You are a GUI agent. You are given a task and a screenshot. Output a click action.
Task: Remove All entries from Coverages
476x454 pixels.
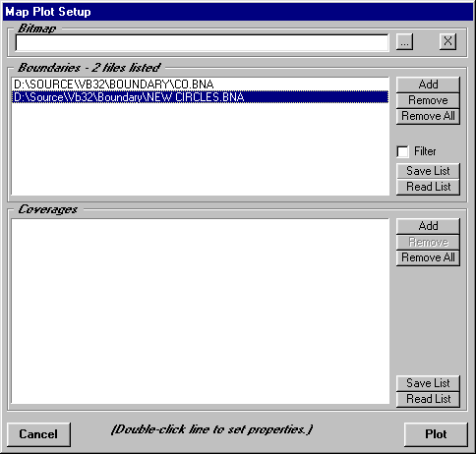point(428,257)
